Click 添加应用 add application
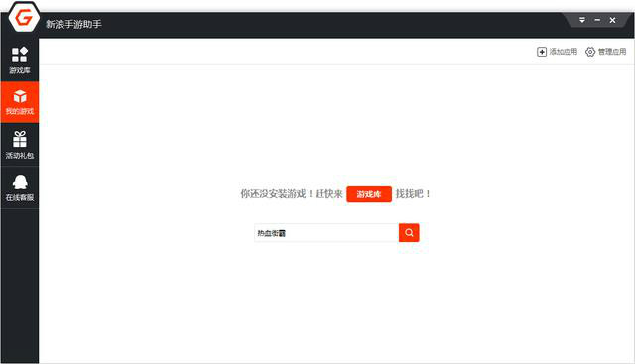The width and height of the screenshot is (635, 364). (557, 52)
